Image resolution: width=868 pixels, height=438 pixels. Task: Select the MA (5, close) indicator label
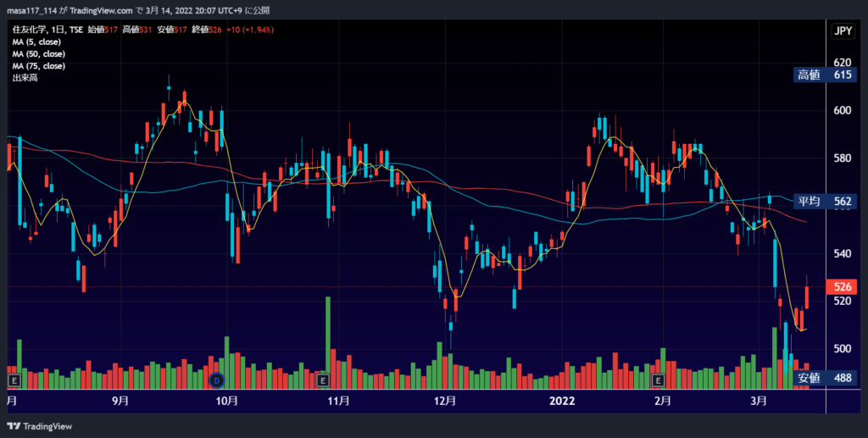point(36,42)
